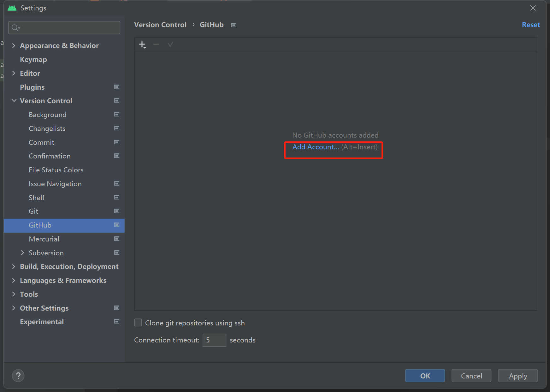The image size is (550, 392).
Task: Click the Apply button
Action: click(518, 376)
